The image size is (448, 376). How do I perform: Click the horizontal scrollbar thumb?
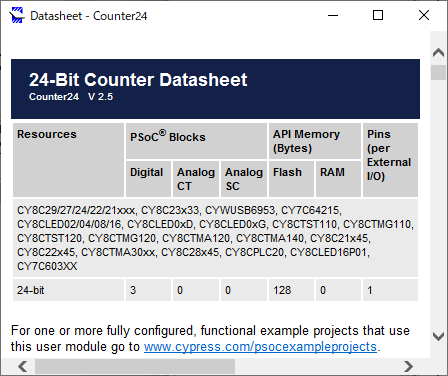(x=135, y=366)
